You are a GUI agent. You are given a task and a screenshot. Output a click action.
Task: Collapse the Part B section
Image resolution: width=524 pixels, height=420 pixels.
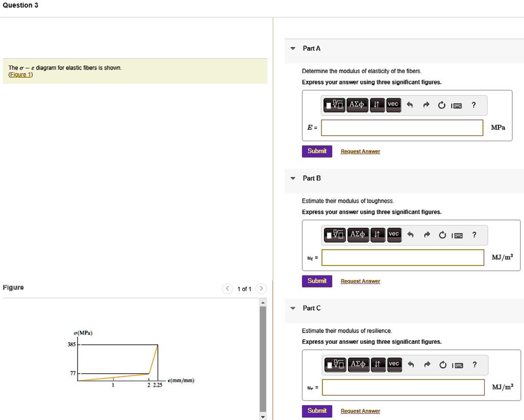(292, 178)
